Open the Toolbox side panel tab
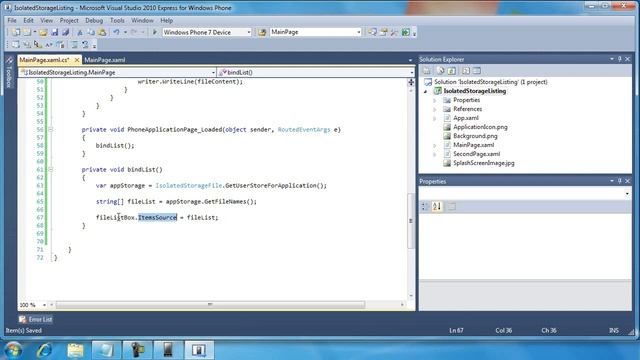The width and height of the screenshot is (640, 360). tap(9, 73)
